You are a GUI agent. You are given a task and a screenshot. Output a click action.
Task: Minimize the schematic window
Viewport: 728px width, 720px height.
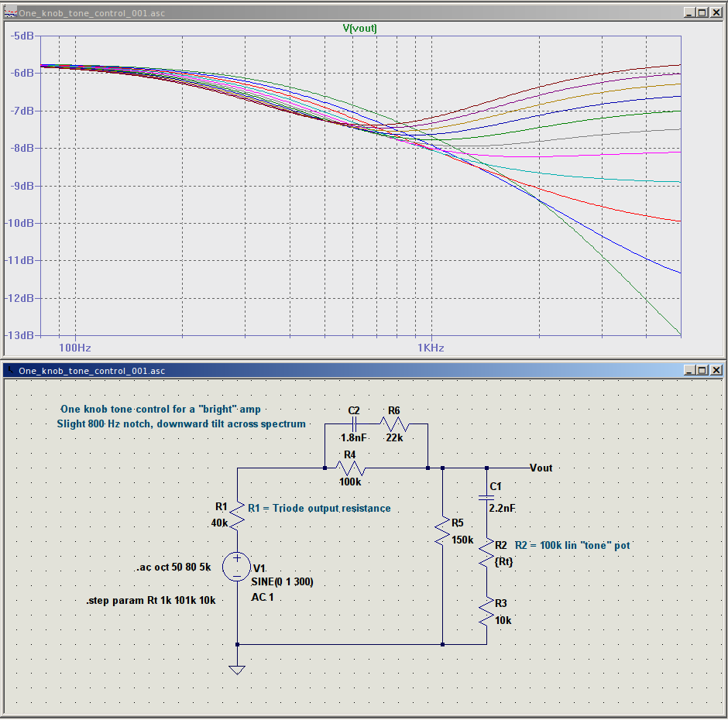[689, 370]
